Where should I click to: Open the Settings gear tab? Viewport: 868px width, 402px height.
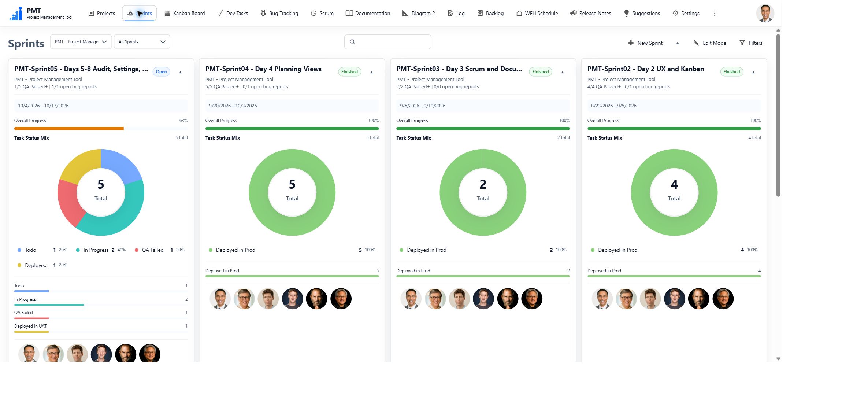686,13
